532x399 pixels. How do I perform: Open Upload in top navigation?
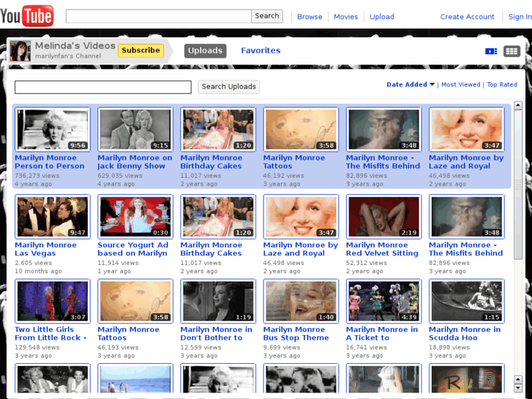382,17
